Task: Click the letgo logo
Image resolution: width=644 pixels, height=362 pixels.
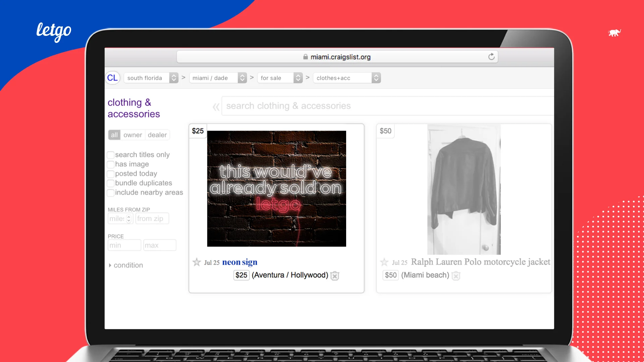Action: click(54, 31)
